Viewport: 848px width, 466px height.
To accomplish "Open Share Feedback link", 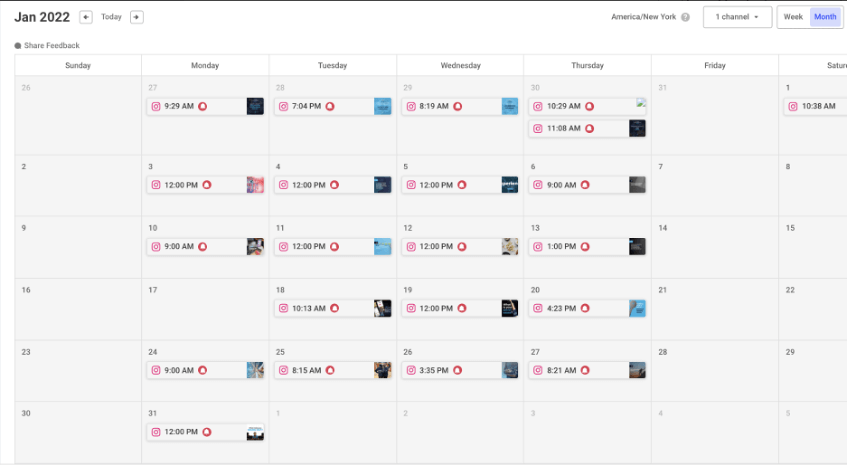I will click(x=47, y=46).
